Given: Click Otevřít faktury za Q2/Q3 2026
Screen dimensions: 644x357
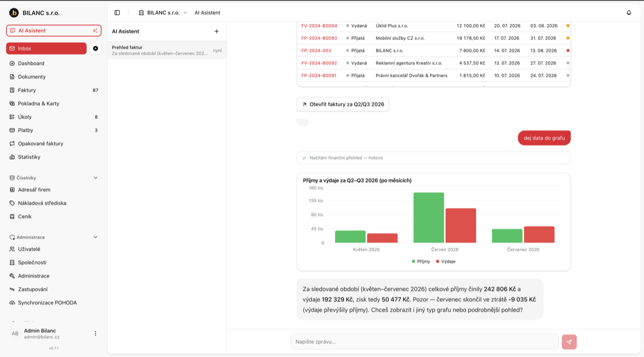Looking at the screenshot, I should [343, 104].
